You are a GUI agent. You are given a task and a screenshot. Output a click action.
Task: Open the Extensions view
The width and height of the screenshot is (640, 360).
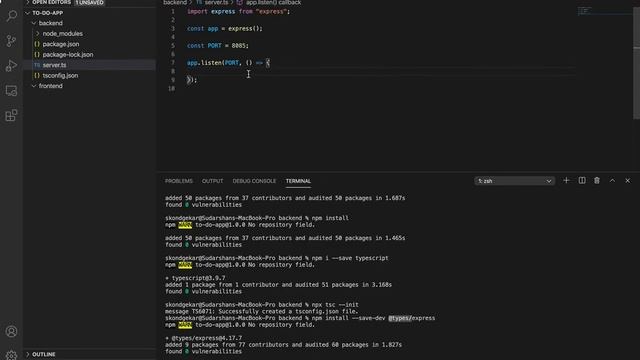[x=11, y=116]
